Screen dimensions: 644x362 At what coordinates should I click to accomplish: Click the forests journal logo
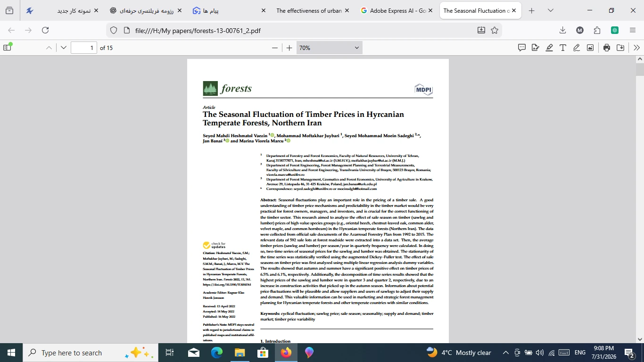227,88
